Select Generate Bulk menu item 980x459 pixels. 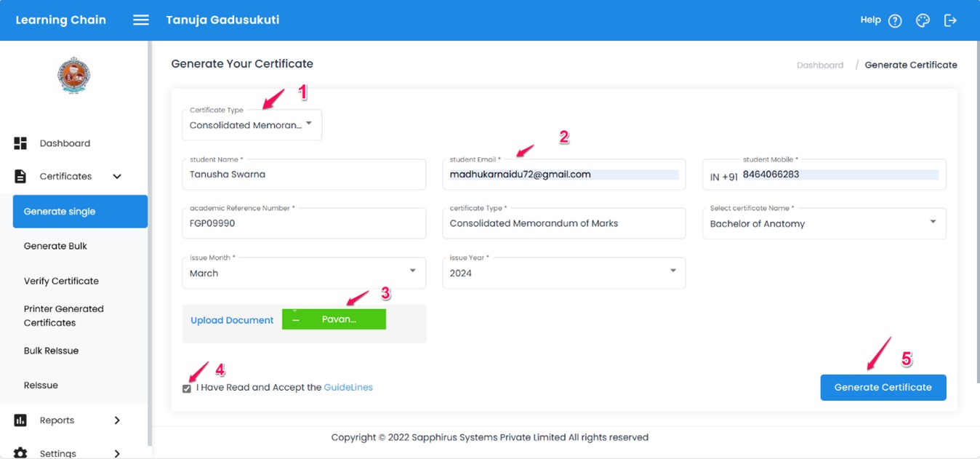pos(55,246)
